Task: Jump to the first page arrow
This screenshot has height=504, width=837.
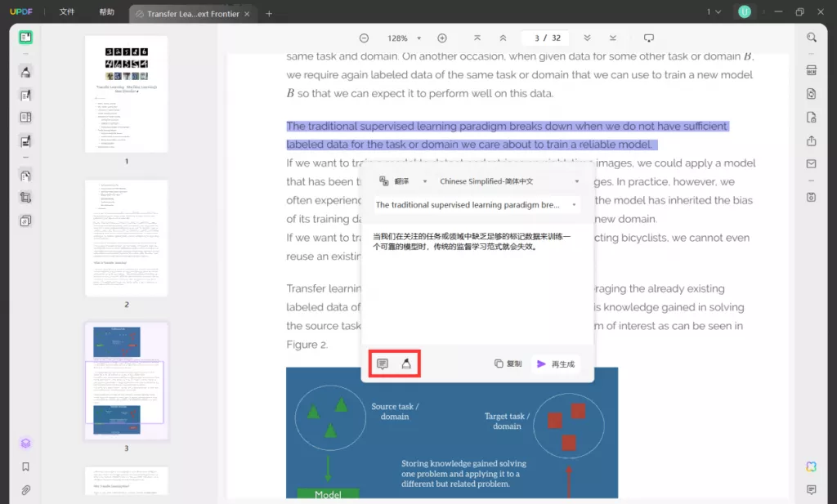Action: (477, 38)
